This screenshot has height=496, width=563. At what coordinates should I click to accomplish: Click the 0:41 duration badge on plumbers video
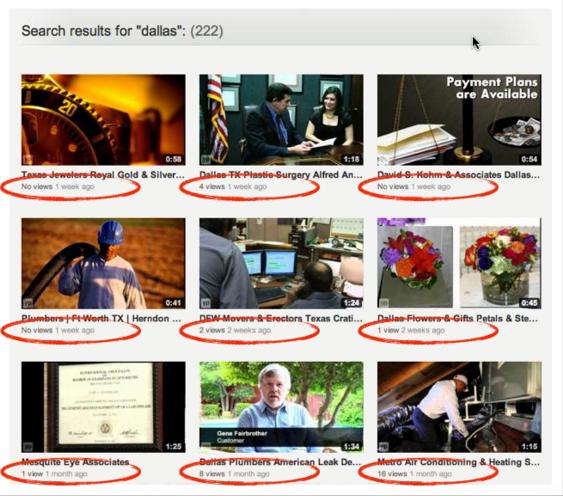click(174, 303)
